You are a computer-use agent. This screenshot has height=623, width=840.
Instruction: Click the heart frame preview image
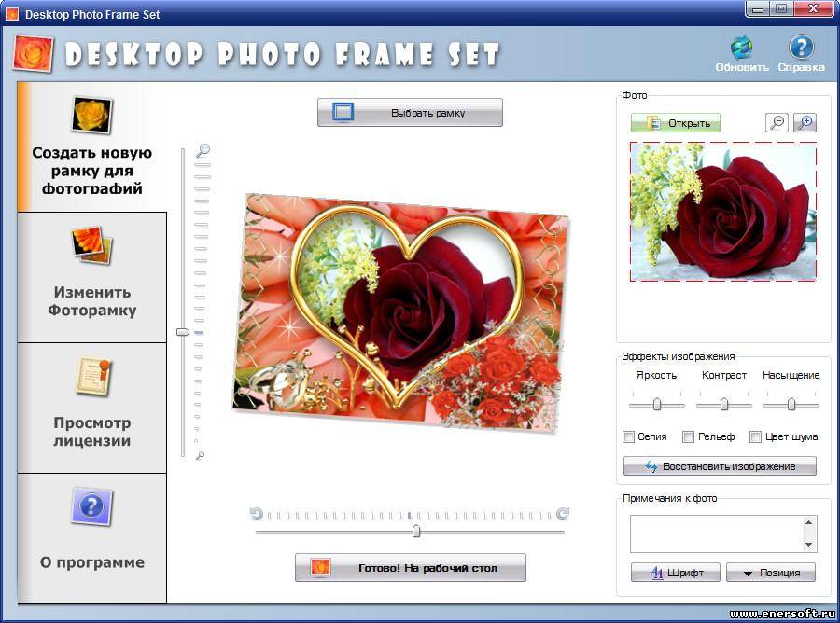point(400,312)
